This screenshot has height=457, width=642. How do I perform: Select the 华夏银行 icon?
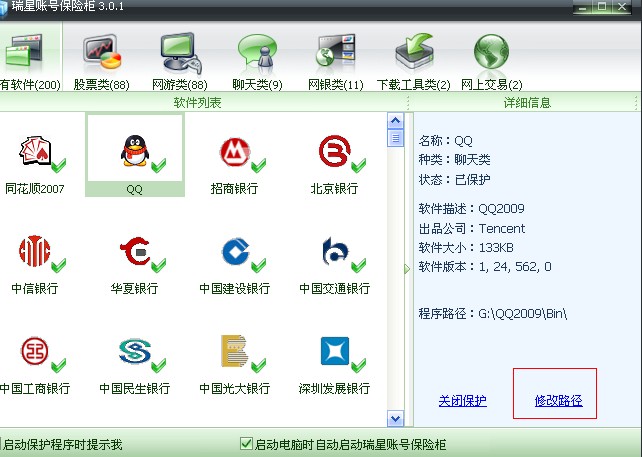135,251
